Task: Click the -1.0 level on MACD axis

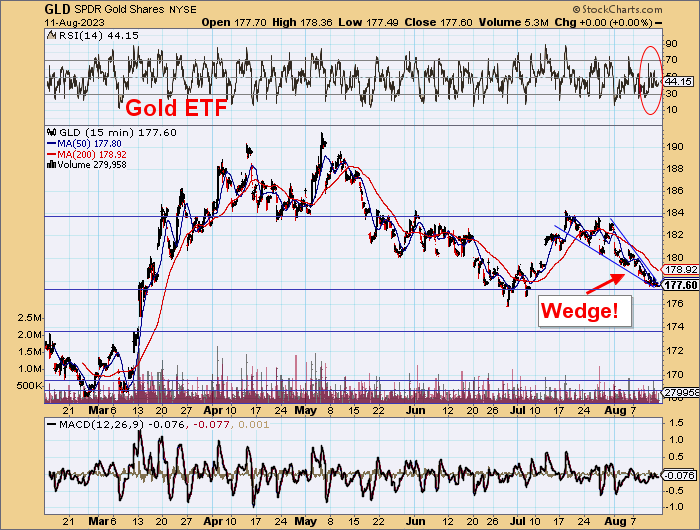Action: pyautogui.click(x=674, y=507)
